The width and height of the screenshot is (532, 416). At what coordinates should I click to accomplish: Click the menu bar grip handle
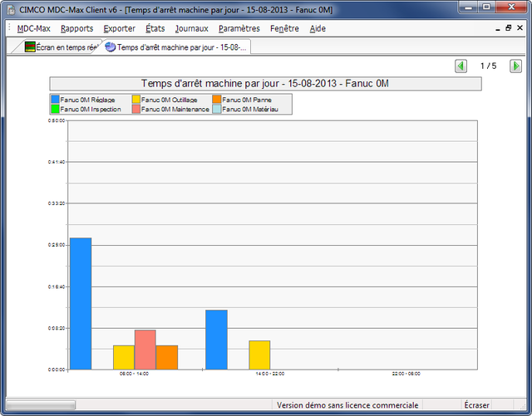pyautogui.click(x=9, y=28)
